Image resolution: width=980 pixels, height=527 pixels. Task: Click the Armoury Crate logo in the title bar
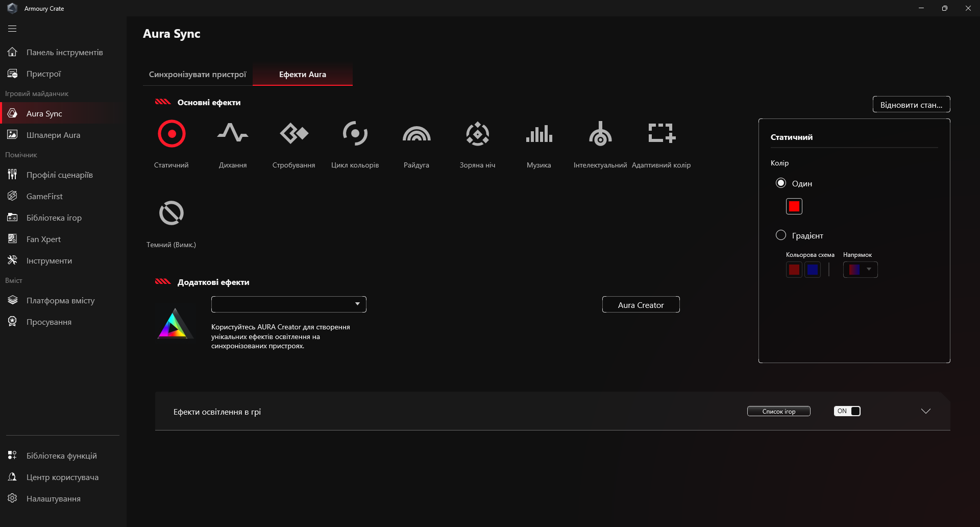pyautogui.click(x=12, y=8)
